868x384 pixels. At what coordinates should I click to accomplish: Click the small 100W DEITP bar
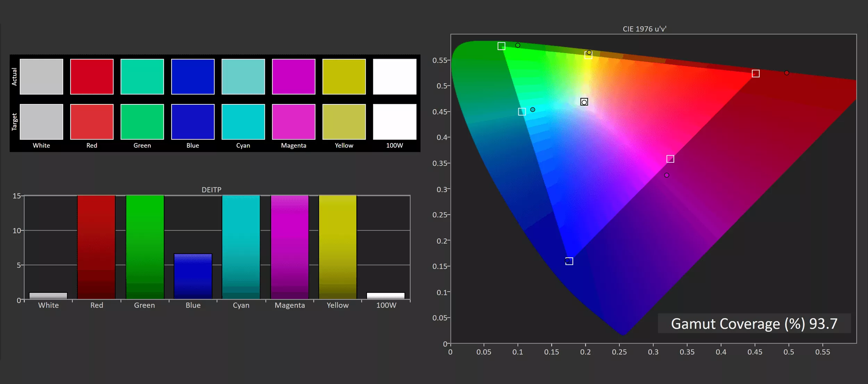tap(385, 296)
